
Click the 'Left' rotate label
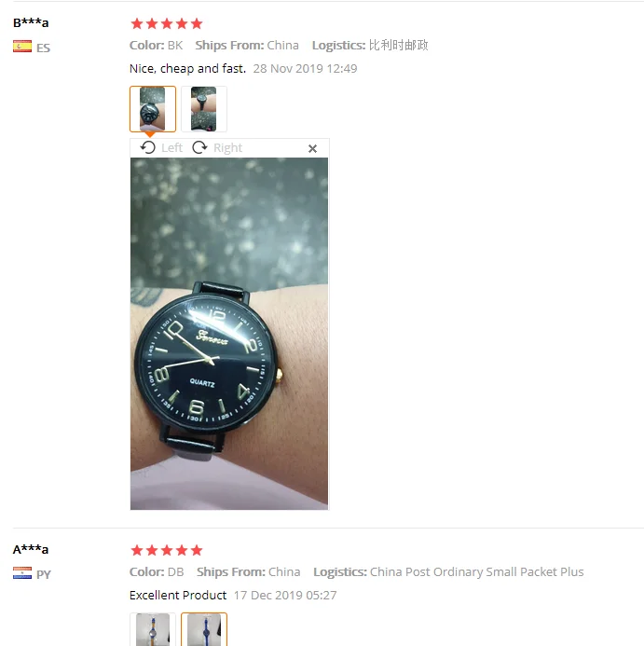tap(171, 148)
